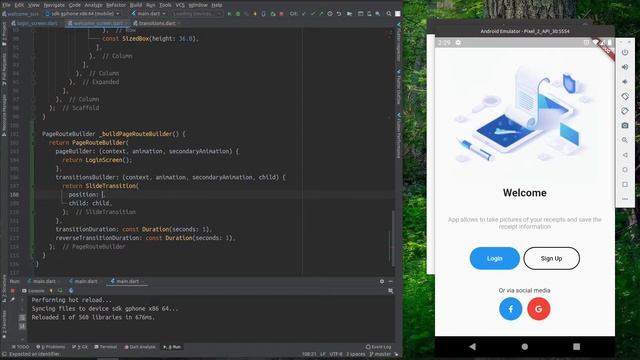Viewport: 640px width, 360px height.
Task: Raise volume on the emulator sidebar
Action: (x=625, y=67)
